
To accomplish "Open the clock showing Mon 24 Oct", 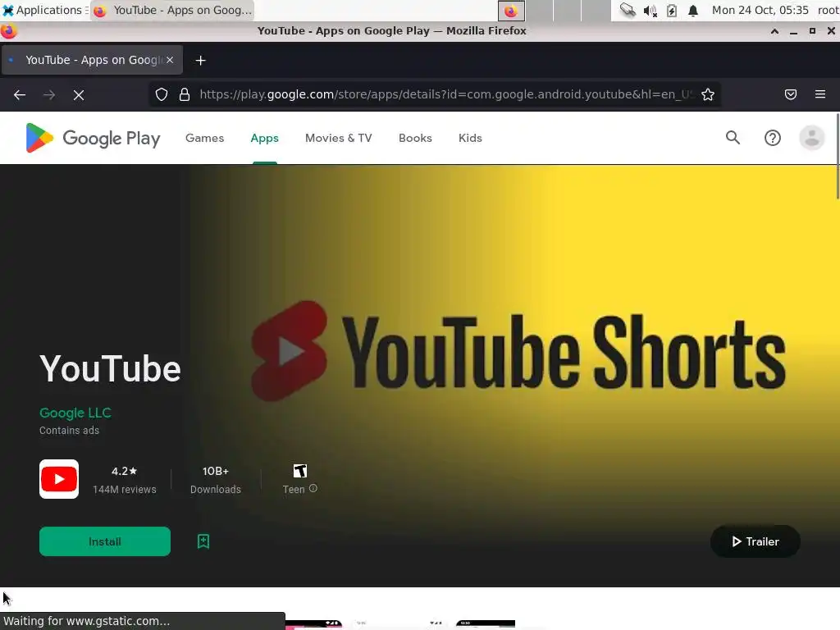I will tap(760, 10).
